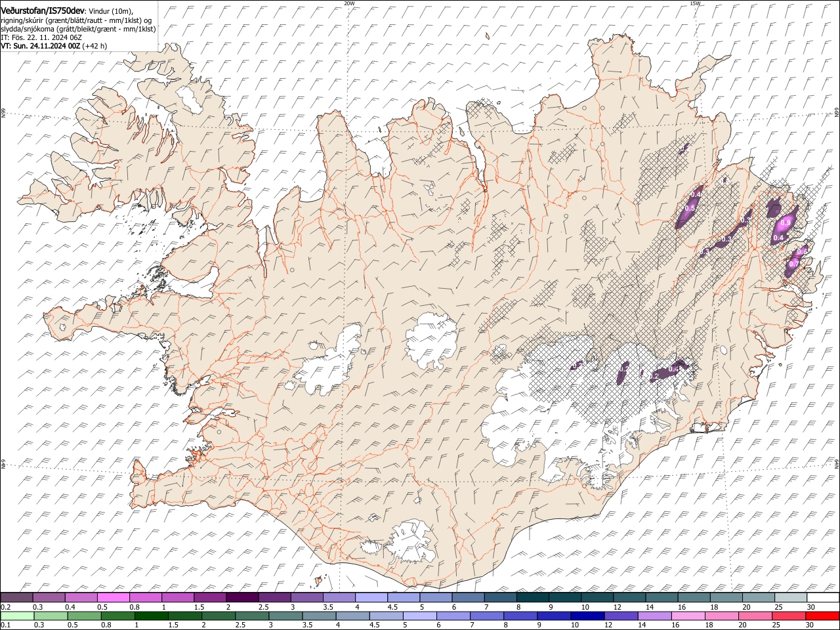Pick the darkest green bottom swatch between 1 and 1.5

pos(152,616)
